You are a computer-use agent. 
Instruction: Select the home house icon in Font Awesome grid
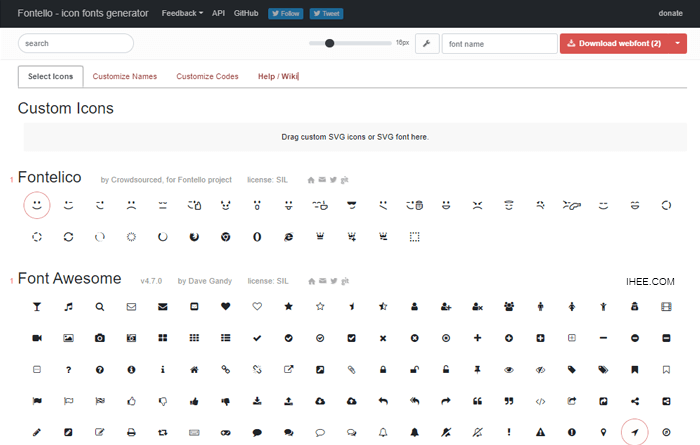pyautogui.click(x=194, y=370)
